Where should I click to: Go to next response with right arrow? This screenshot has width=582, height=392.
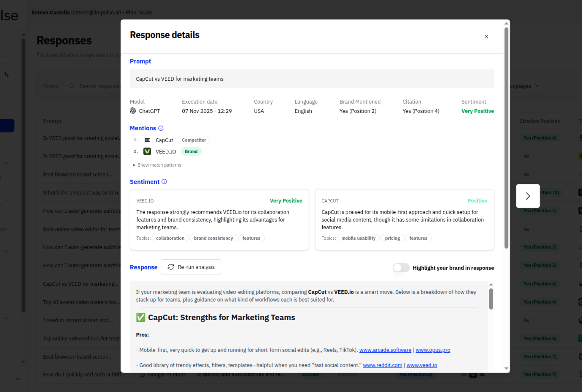(x=528, y=196)
